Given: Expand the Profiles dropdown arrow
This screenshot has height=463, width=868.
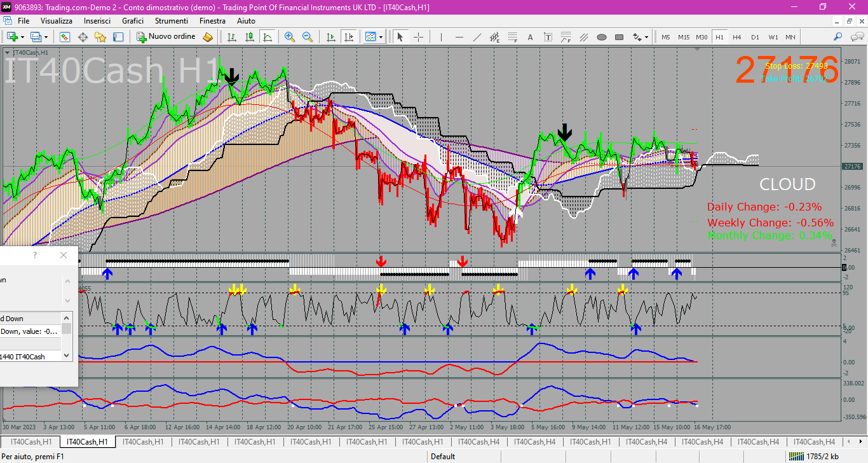Looking at the screenshot, I should [x=46, y=37].
